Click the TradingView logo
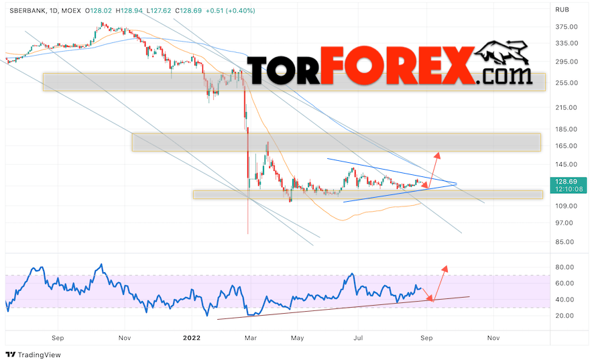594x364 pixels. click(34, 355)
